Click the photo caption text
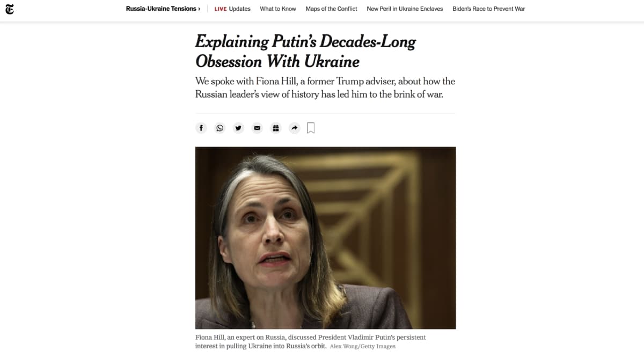Image resolution: width=644 pixels, height=358 pixels. tap(311, 341)
